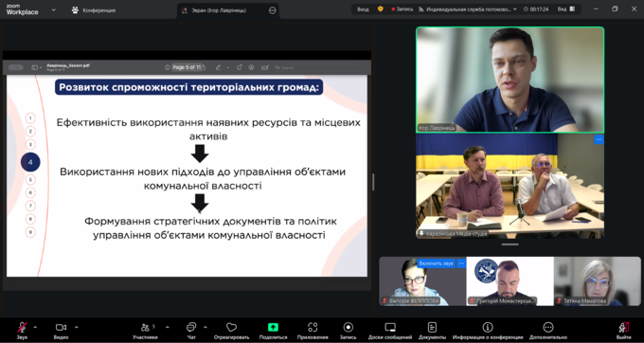Start recording with the Запись toolbar icon
Image resolution: width=644 pixels, height=343 pixels.
click(349, 328)
